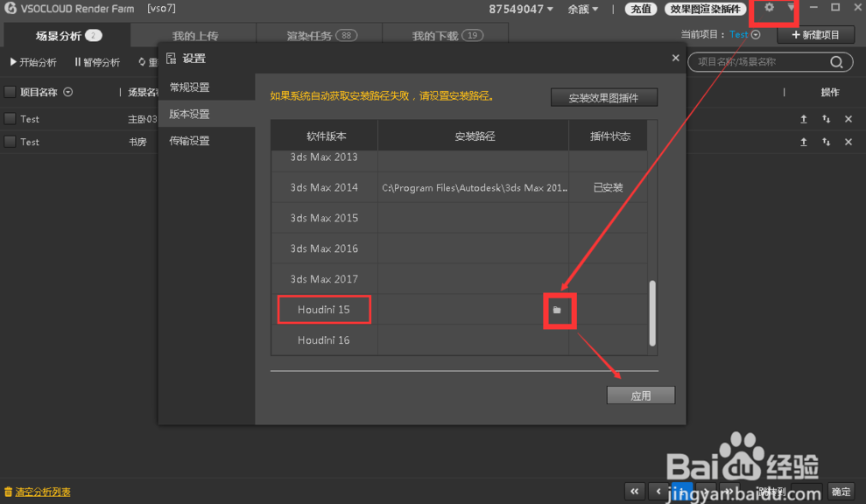Click the 充值 recharge button
866x504 pixels.
click(x=641, y=9)
